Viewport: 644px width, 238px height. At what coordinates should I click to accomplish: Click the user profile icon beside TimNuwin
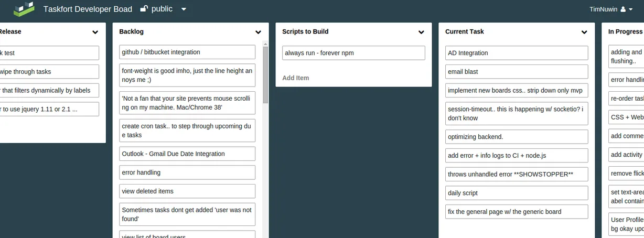tap(623, 9)
